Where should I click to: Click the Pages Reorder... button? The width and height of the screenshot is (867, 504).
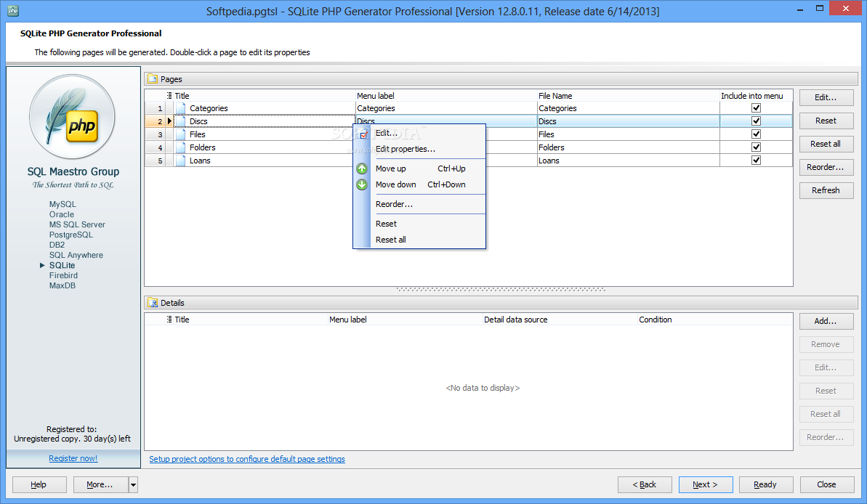[826, 167]
